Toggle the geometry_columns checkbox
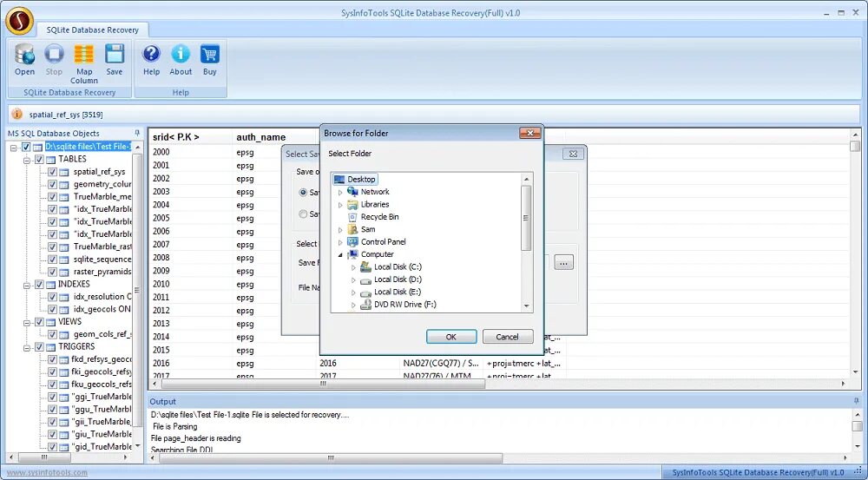The height and width of the screenshot is (480, 868). [52, 184]
